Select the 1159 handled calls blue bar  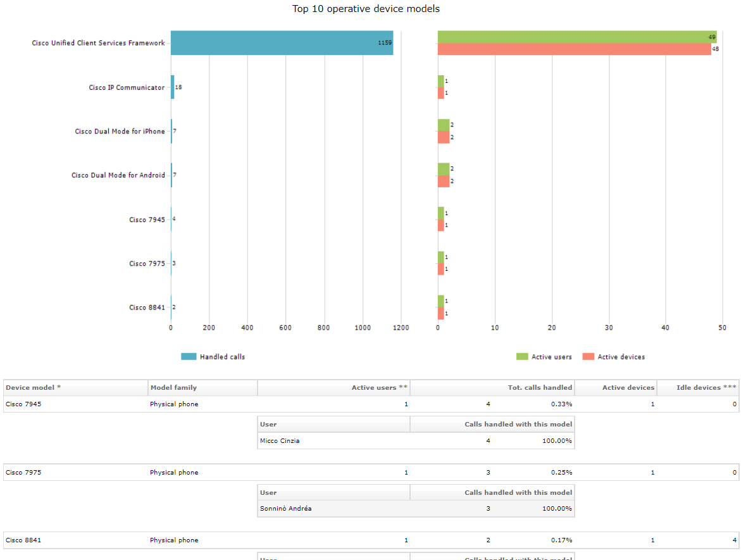pos(282,43)
